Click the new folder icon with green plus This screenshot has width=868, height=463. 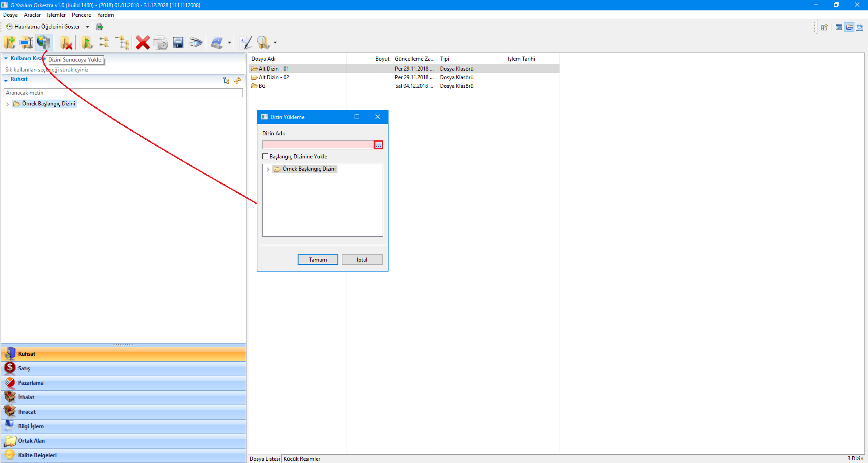point(9,43)
